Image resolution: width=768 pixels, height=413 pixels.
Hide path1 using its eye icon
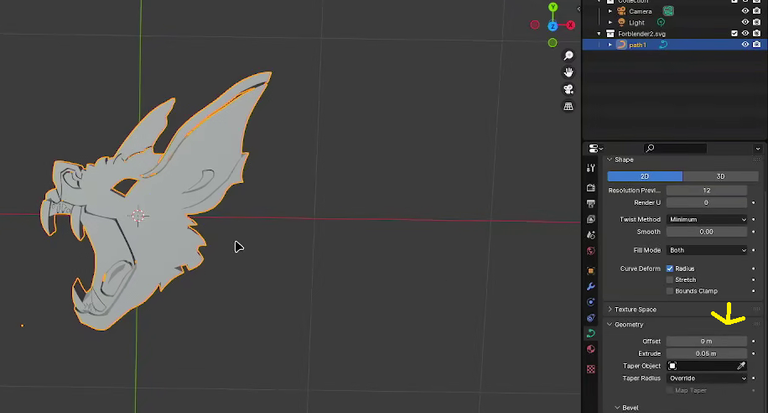[x=745, y=45]
